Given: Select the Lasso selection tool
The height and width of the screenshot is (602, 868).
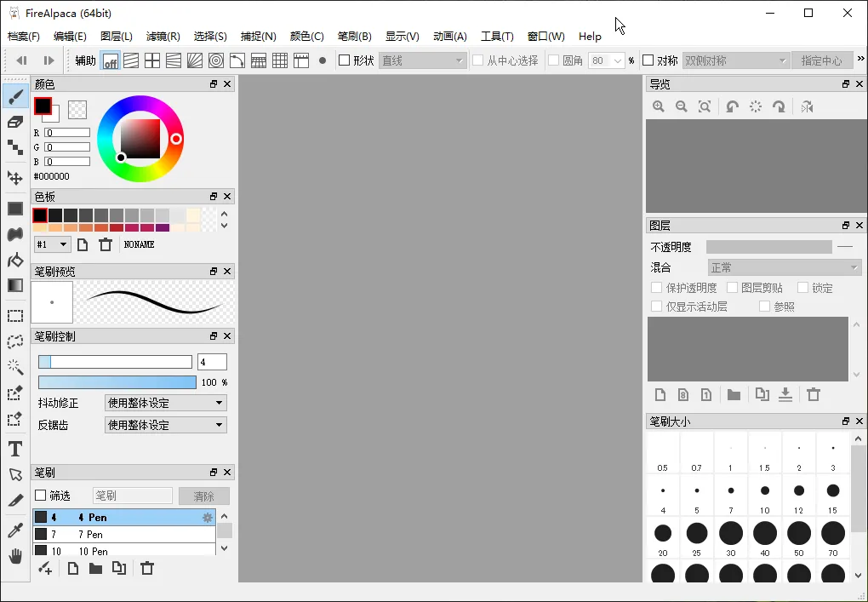Looking at the screenshot, I should [14, 342].
